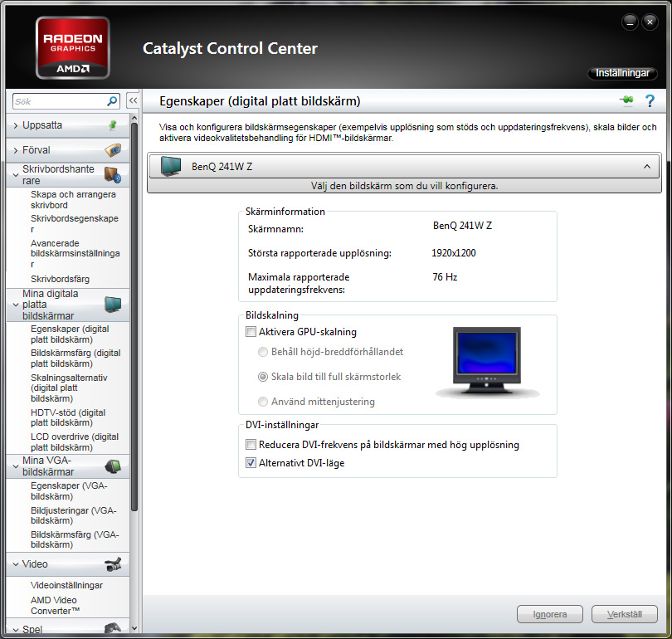Image resolution: width=672 pixels, height=639 pixels.
Task: Collapse sidebar with double-chevron button
Action: [x=133, y=101]
